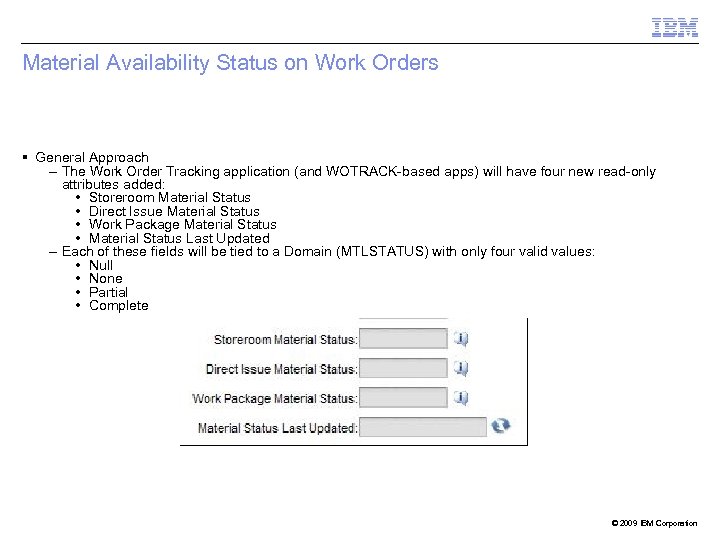720x540 pixels.
Task: Click the slide title Material Availability Status on Work Orders
Action: pyautogui.click(x=231, y=63)
